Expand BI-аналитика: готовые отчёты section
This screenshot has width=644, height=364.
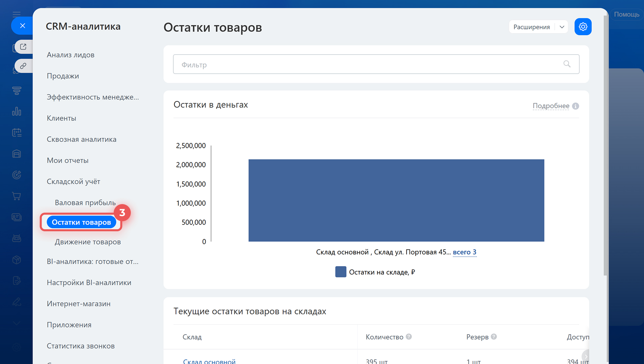(x=92, y=261)
